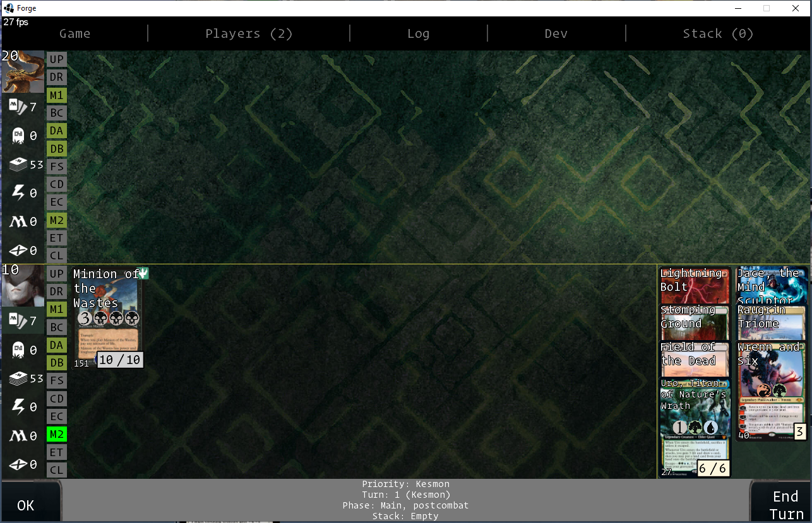Screen dimensions: 812x523
Task: Toggle Kesmon's M1 phase stop
Action: [x=57, y=309]
